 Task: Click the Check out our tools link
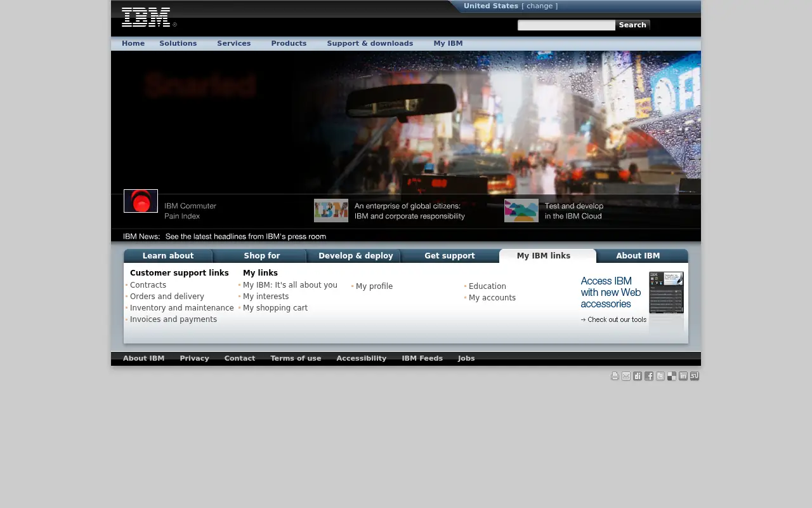[614, 319]
